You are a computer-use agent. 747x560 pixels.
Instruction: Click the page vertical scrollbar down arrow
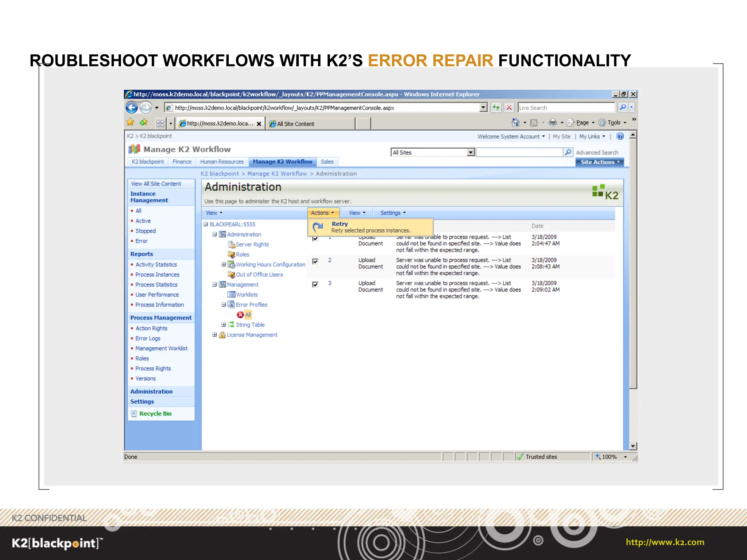pos(633,446)
